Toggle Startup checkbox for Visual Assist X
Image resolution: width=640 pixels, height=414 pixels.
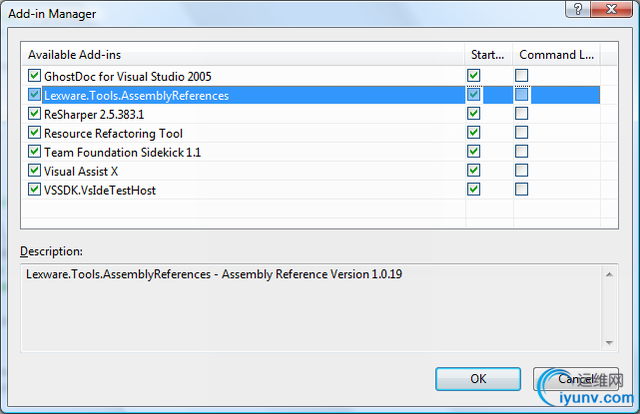click(x=473, y=170)
